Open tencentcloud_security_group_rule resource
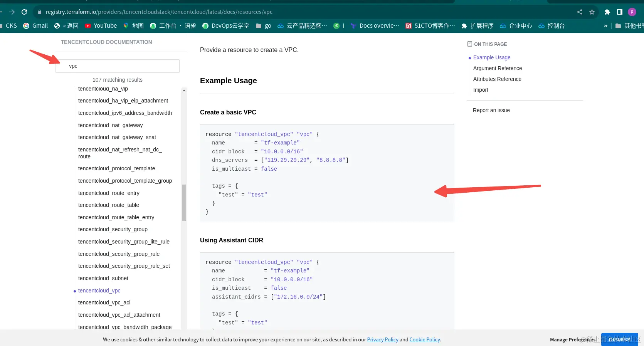 click(119, 254)
